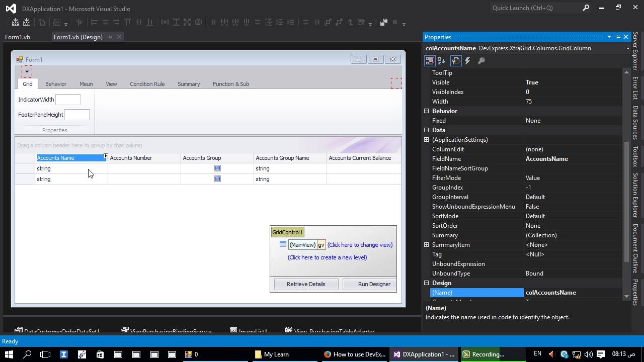Expand the (ApplicationSettings) property node
Screen dimensions: 644x362
pyautogui.click(x=427, y=140)
